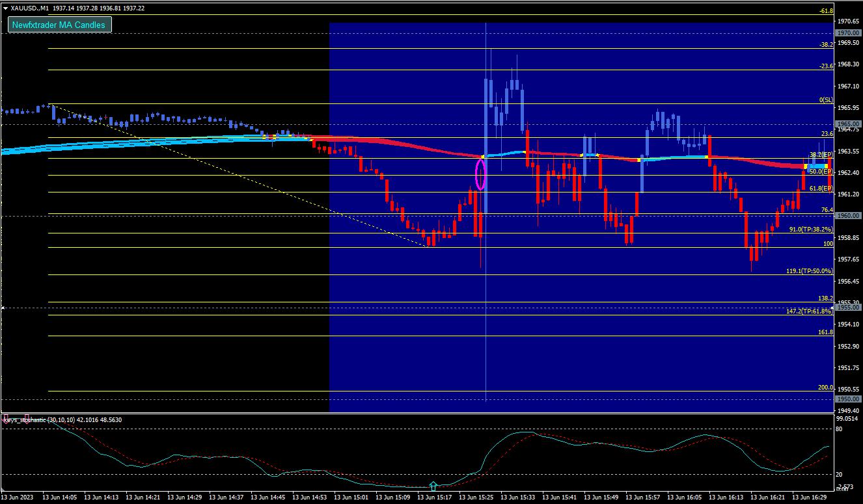Click the -38.2 Fibonacci level label
The height and width of the screenshot is (504, 863).
tap(826, 45)
